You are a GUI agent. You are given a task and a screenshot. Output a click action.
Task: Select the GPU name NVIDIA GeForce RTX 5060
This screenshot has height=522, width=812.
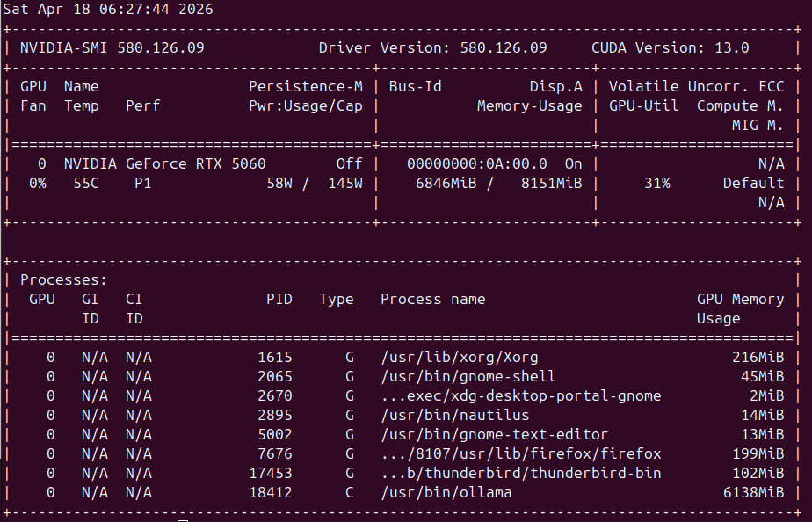[x=164, y=163]
